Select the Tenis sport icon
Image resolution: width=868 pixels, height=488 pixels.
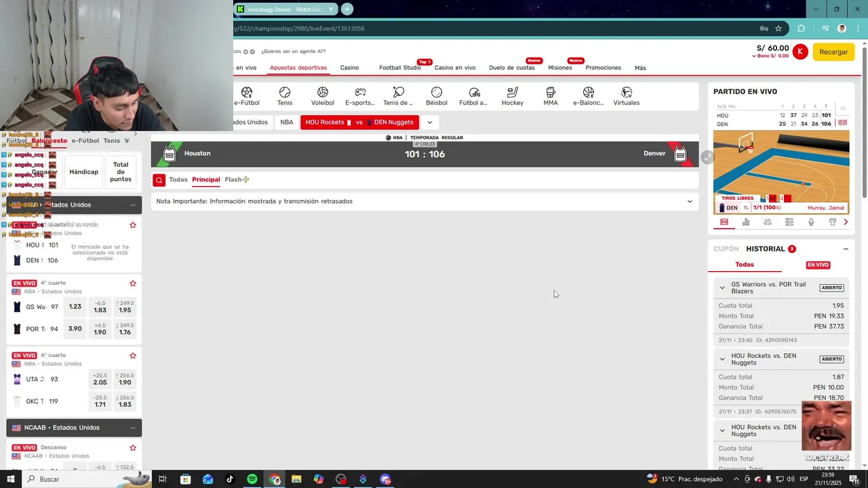pyautogui.click(x=285, y=96)
